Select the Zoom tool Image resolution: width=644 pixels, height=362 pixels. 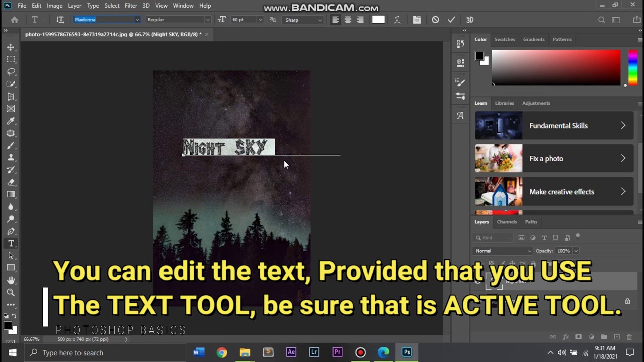click(11, 292)
